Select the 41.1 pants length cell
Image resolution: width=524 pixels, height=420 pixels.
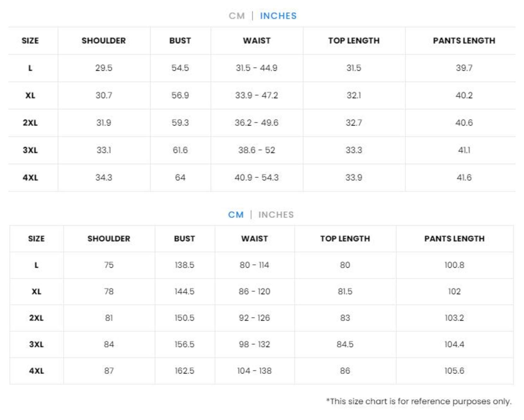pyautogui.click(x=464, y=150)
